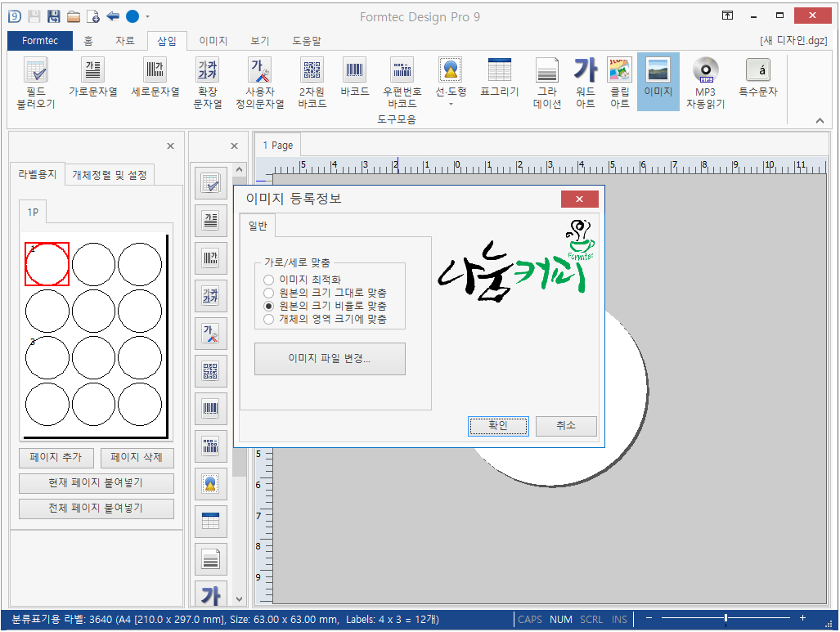Click the gradation icon in vertical toolbar
The height and width of the screenshot is (632, 840).
click(210, 559)
